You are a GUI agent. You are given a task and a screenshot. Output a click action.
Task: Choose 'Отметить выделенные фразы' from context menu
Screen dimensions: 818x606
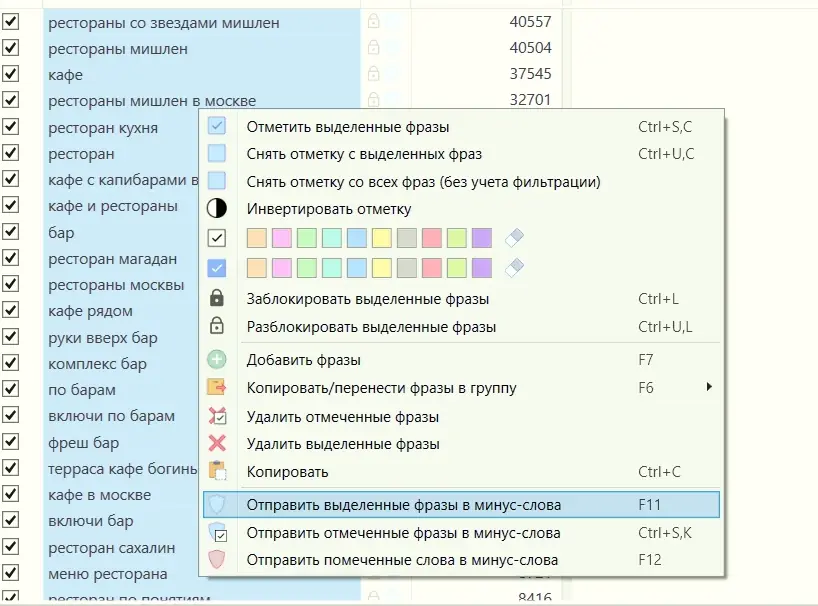coord(461,127)
